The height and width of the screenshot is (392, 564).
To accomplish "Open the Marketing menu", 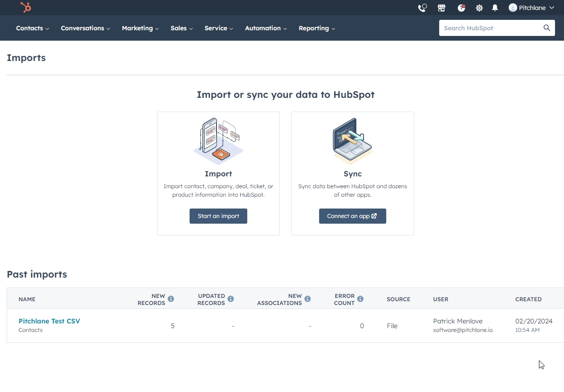I will tap(140, 28).
